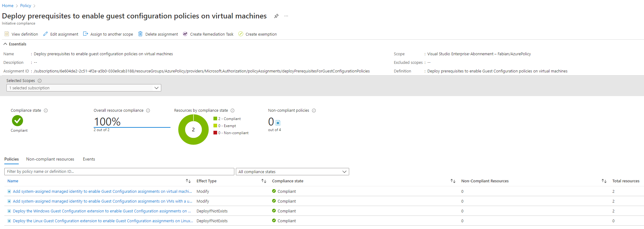Viewport: 644px width, 229px height.
Task: Click Edit assignment button
Action: 60,34
